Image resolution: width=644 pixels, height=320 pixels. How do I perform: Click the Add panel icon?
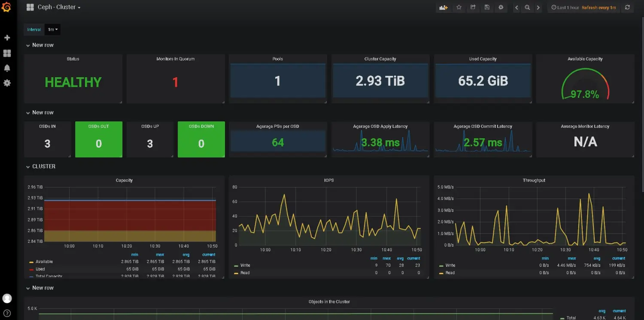[444, 7]
